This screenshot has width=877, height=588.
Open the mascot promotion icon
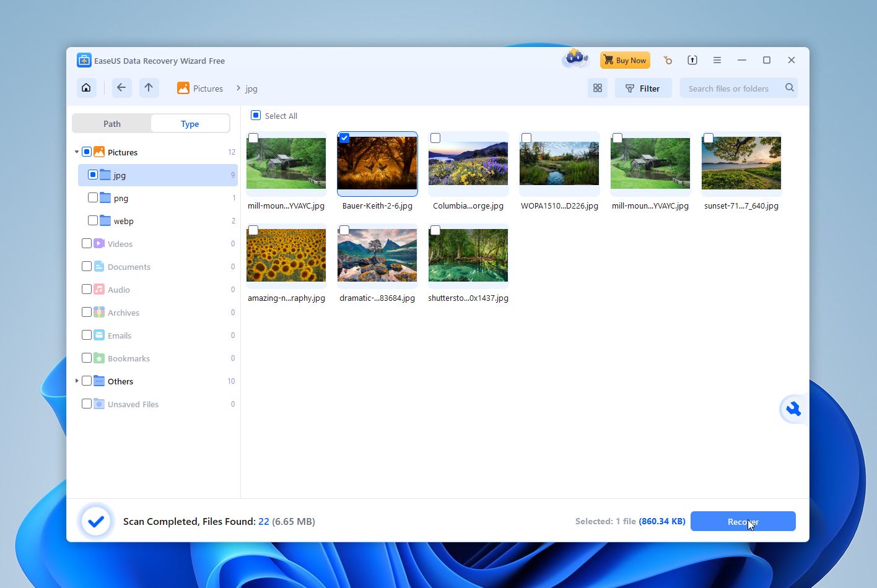pos(575,59)
